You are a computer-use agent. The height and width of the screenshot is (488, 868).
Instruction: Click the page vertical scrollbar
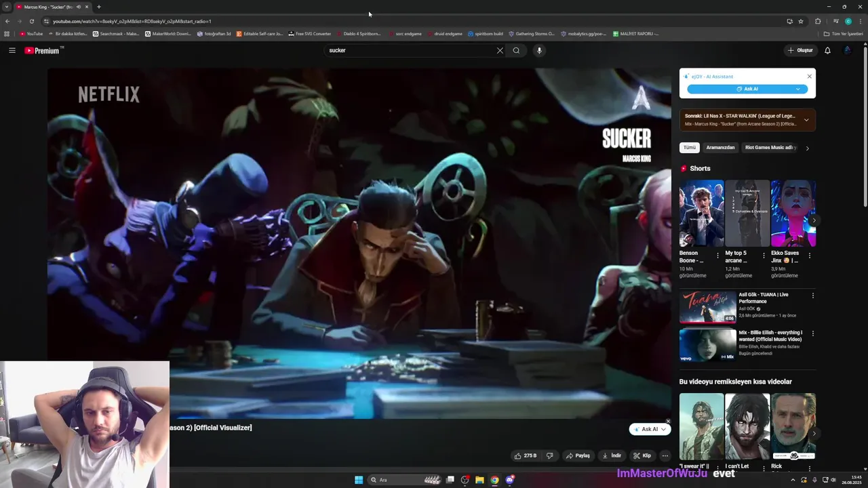(x=865, y=125)
